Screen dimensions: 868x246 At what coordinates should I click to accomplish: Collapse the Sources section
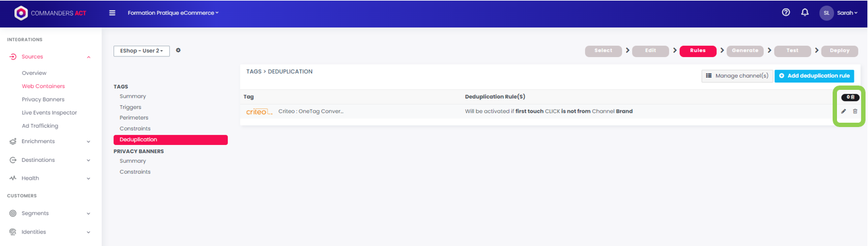click(50, 56)
